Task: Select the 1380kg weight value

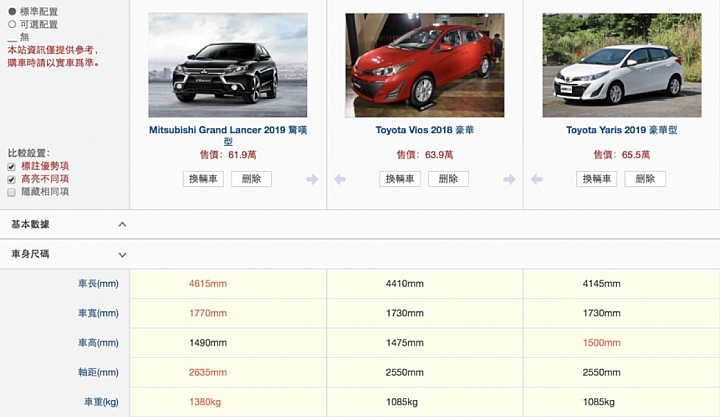Action: coord(205,402)
